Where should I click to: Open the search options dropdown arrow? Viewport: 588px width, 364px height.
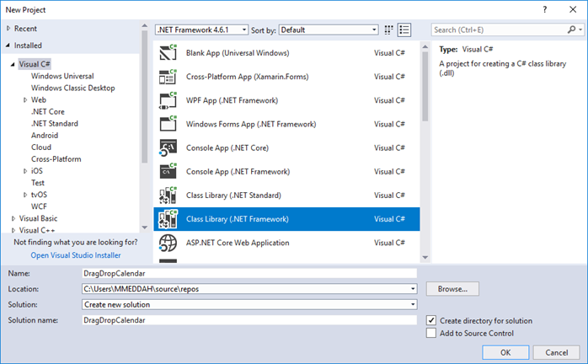pos(580,29)
